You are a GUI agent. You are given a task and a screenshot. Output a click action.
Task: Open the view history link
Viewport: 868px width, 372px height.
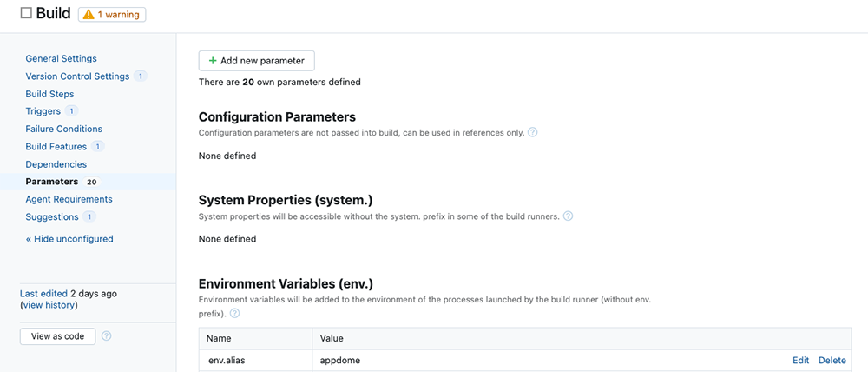(x=49, y=305)
